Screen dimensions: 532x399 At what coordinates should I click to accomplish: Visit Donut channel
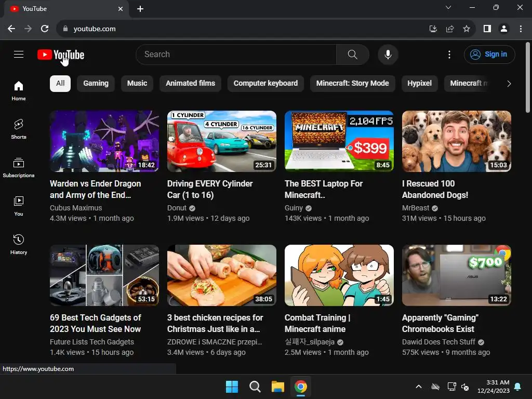[x=177, y=208]
